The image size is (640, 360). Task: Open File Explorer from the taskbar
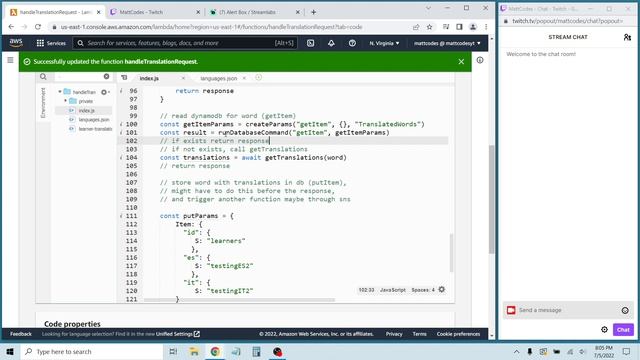click(194, 351)
